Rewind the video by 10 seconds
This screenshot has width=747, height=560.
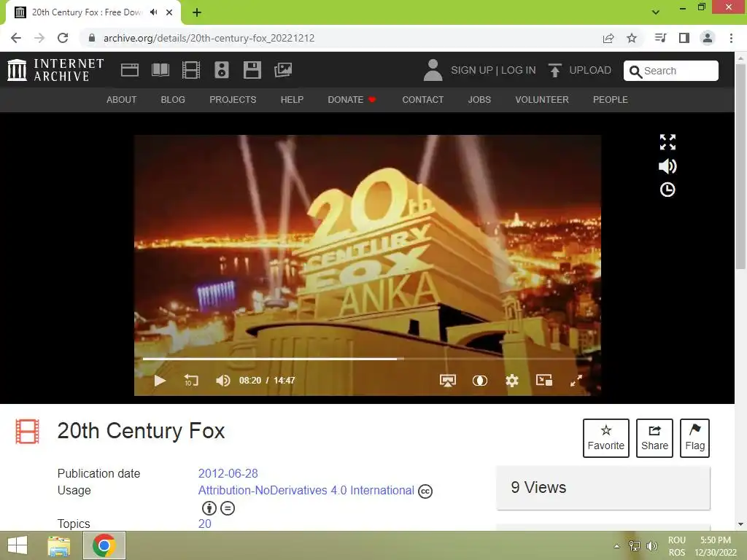(x=191, y=381)
